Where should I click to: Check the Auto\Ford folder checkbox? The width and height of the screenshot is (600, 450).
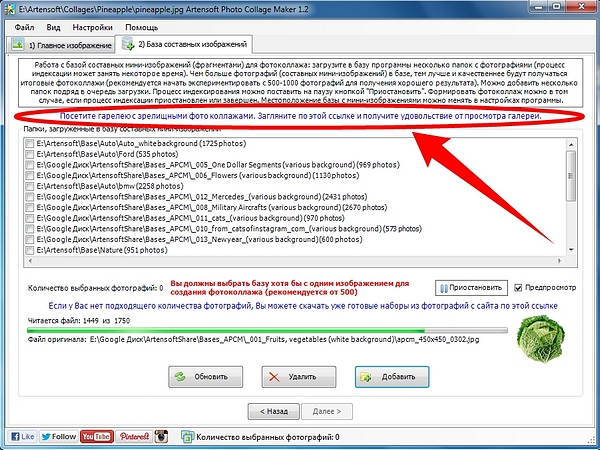click(29, 154)
